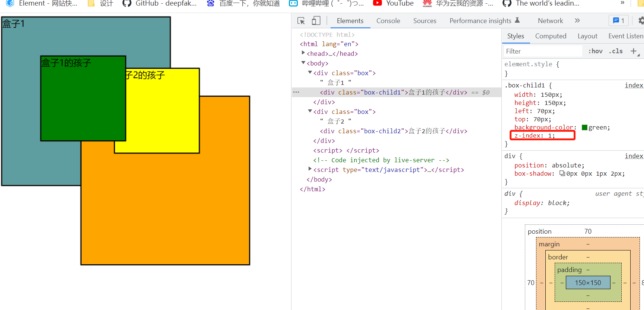
Task: Focus the styles Filter input field
Action: coord(543,51)
